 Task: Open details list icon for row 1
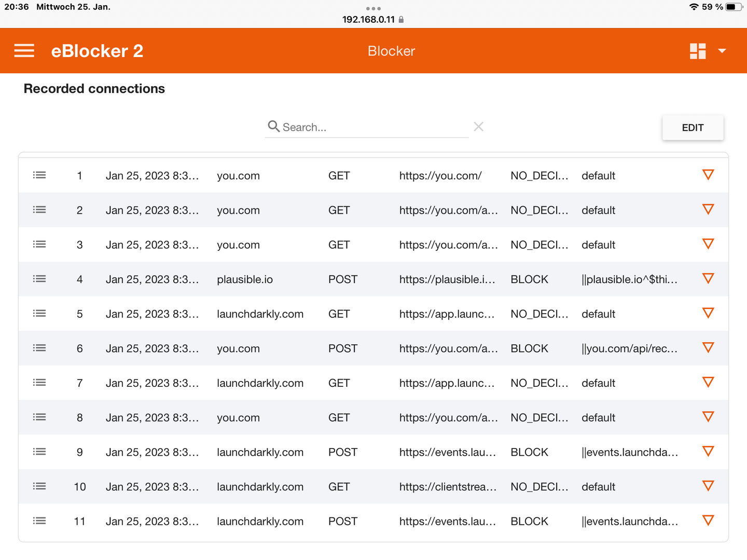pyautogui.click(x=39, y=175)
